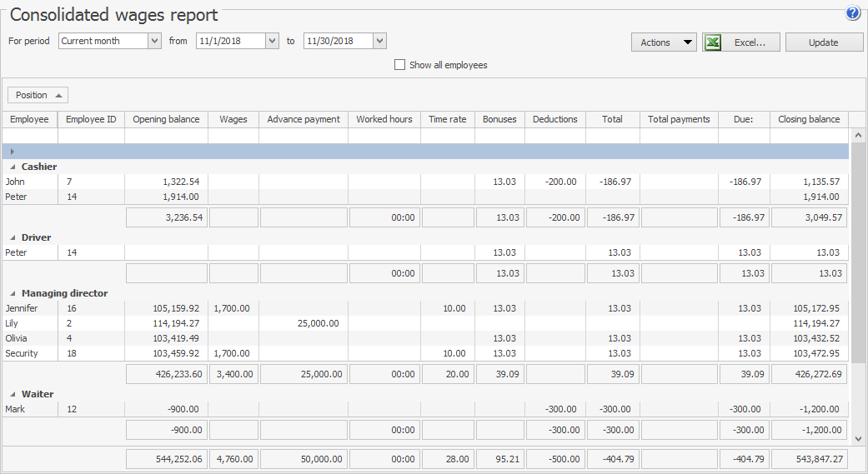This screenshot has height=474, width=868.
Task: Click the Position grouping chip
Action: coord(38,95)
